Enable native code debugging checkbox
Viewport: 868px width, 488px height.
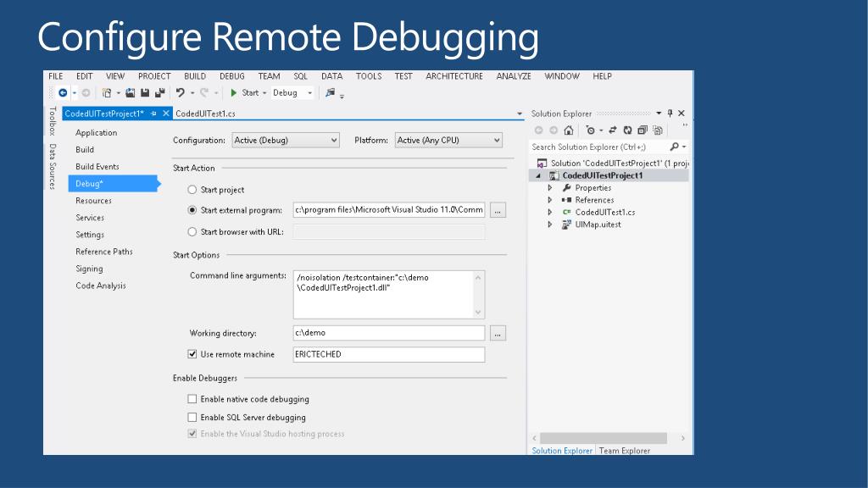[192, 399]
